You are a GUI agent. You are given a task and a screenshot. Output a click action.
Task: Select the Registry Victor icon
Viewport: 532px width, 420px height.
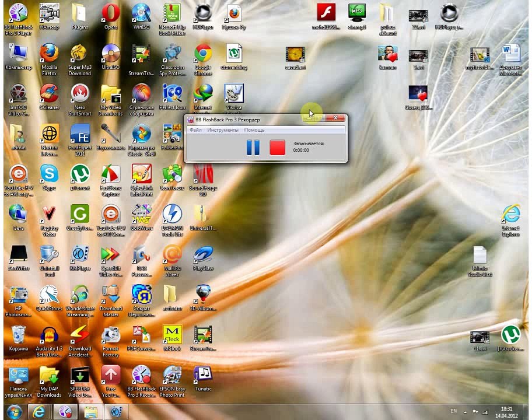(x=49, y=220)
